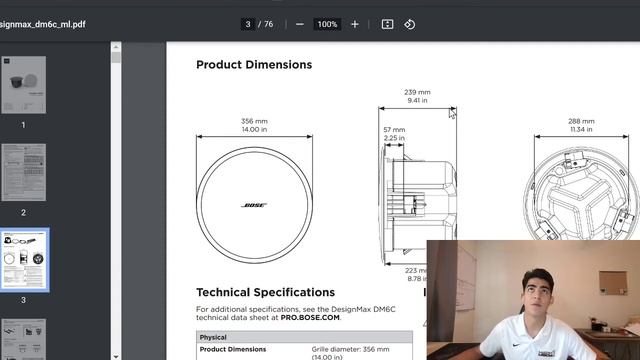Click the thumbnail panel scrollbar thumb
Image resolution: width=640 pixels, height=360 pixels.
116,57
